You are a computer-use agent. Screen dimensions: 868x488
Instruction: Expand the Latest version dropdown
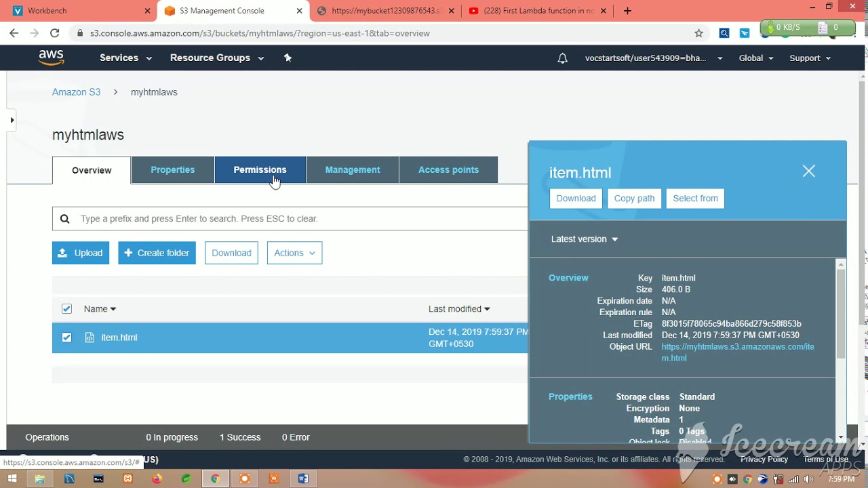[x=585, y=239]
